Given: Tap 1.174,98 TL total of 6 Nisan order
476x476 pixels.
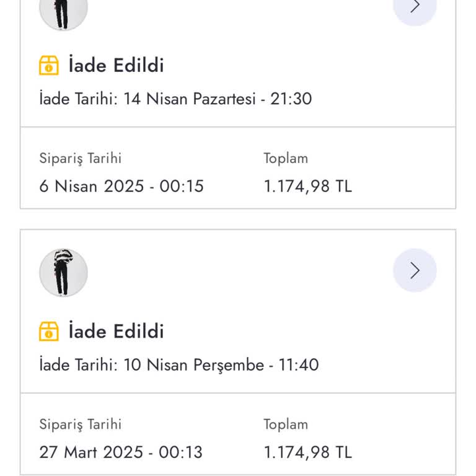Looking at the screenshot, I should (x=307, y=186).
